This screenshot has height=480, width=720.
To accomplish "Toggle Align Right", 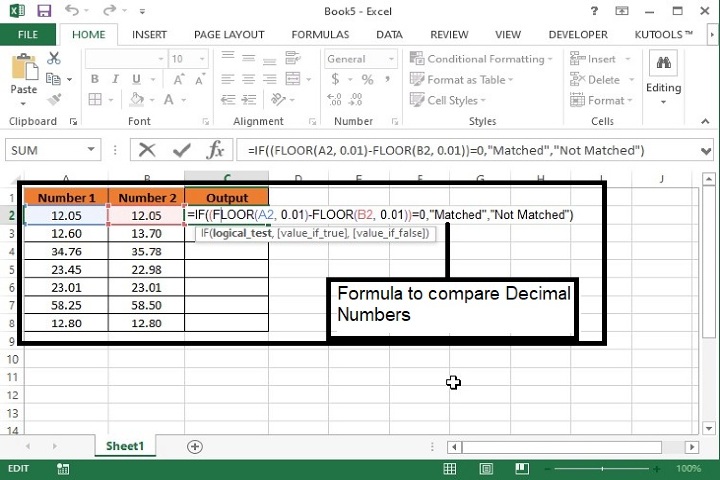I will tap(270, 79).
